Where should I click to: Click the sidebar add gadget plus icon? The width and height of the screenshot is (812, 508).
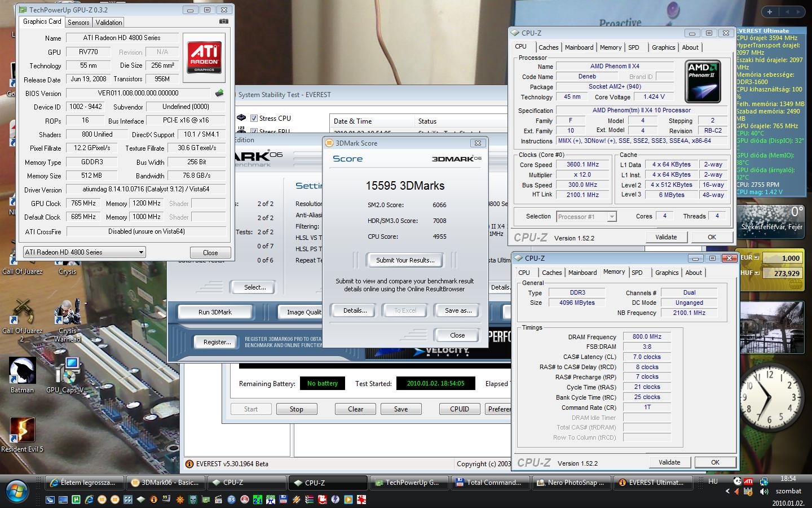(770, 11)
